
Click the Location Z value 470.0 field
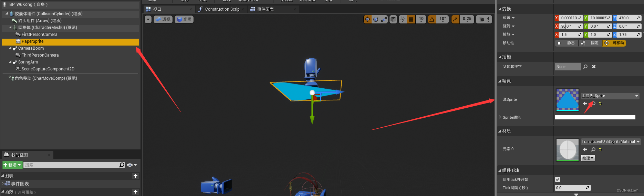click(x=629, y=18)
